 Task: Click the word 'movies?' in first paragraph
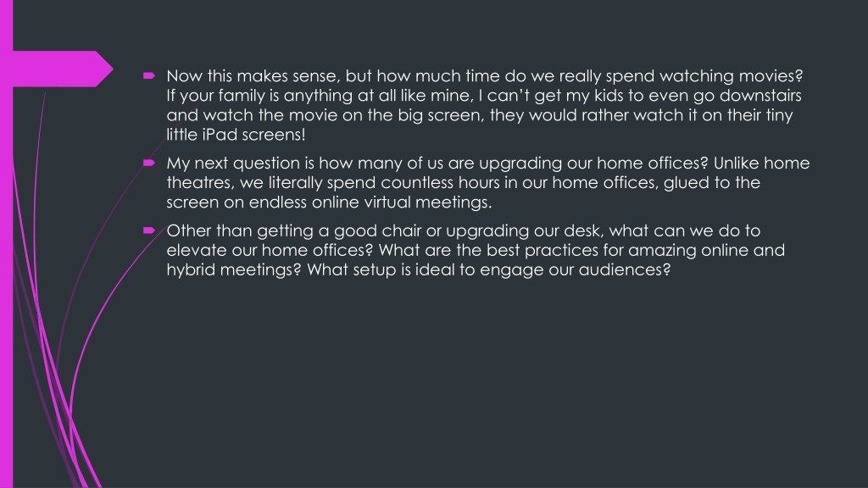(771, 75)
